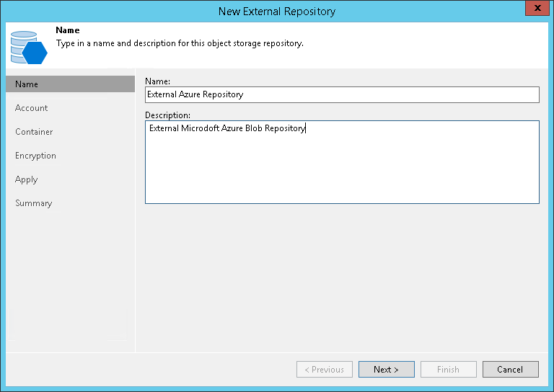Screen dimensions: 554x392
Task: Focus the Name input field
Action: coord(342,94)
